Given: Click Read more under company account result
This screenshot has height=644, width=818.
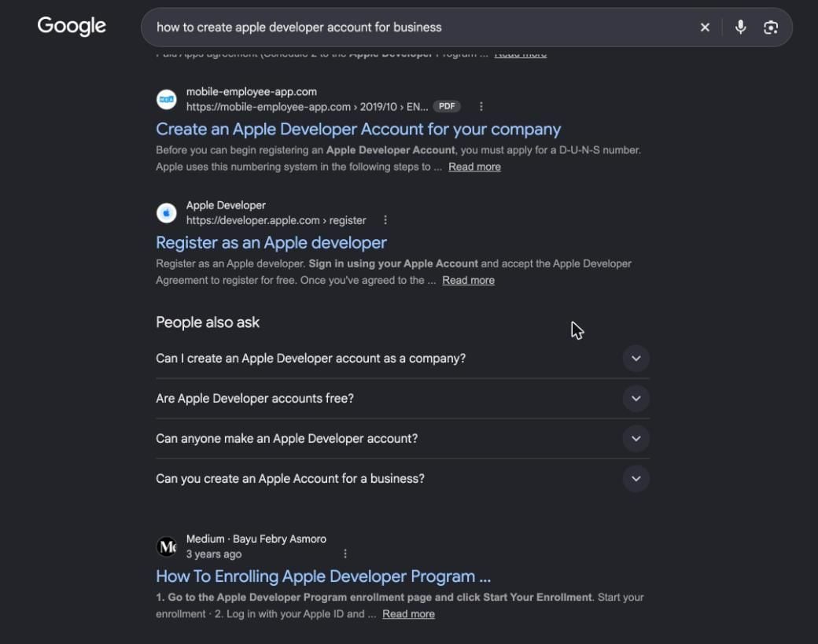Looking at the screenshot, I should click(474, 167).
